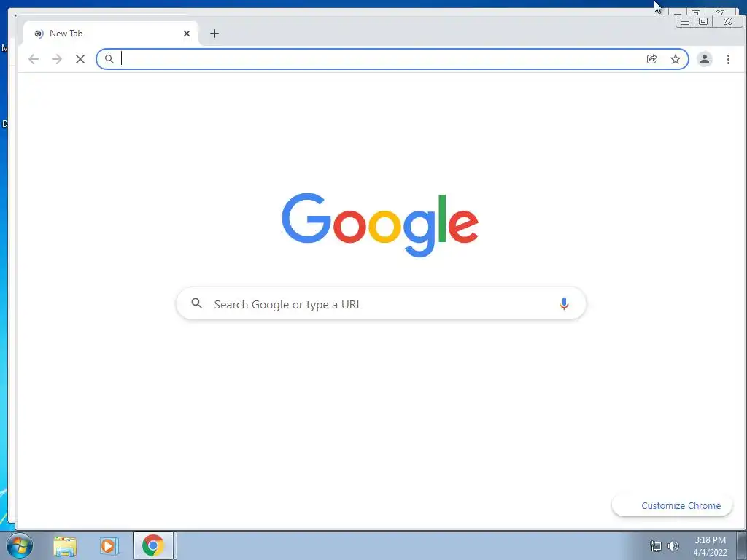Open Chrome's three-dot menu
Screen dimensions: 747x560
728,59
